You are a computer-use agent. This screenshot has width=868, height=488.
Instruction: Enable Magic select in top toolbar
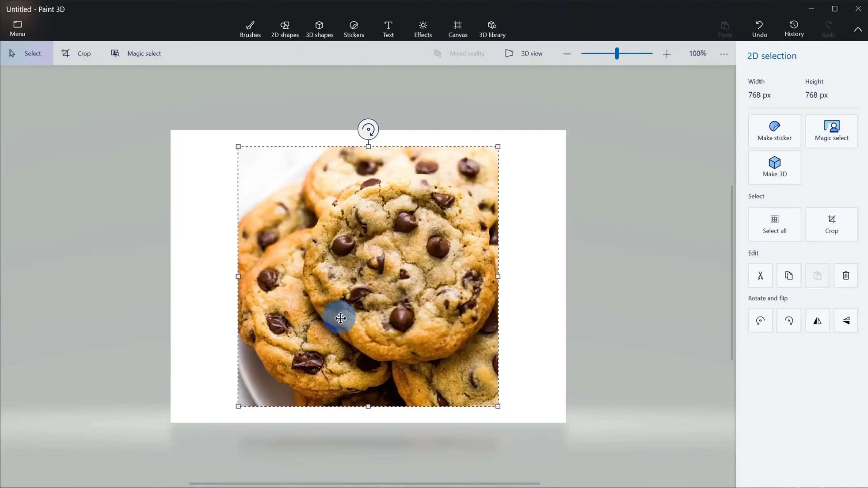point(136,53)
